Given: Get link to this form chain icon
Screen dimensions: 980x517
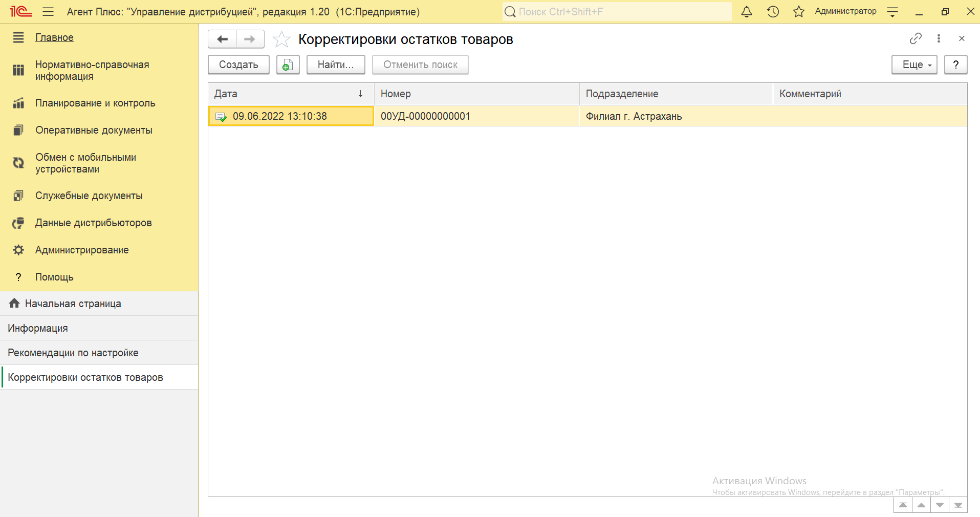Looking at the screenshot, I should click(916, 38).
